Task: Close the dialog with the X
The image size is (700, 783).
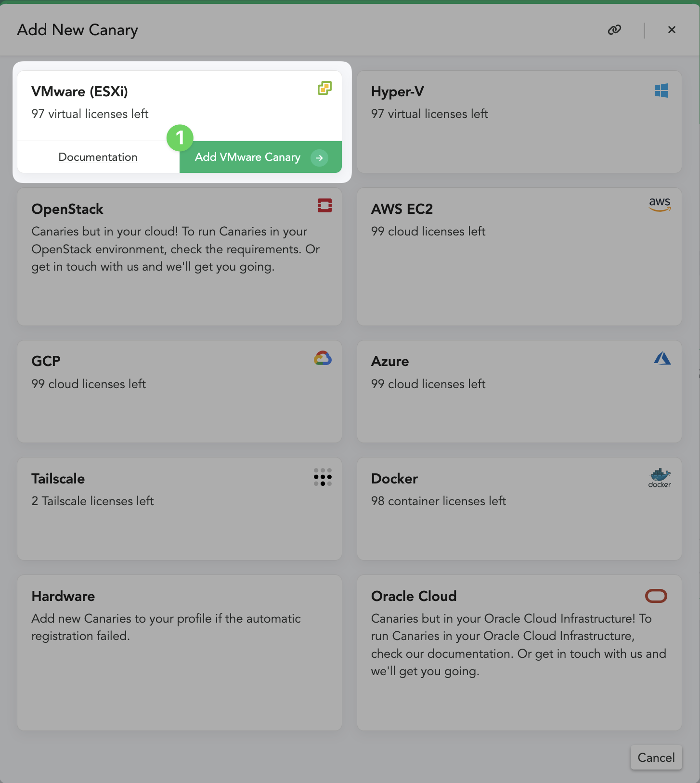Action: click(x=672, y=30)
